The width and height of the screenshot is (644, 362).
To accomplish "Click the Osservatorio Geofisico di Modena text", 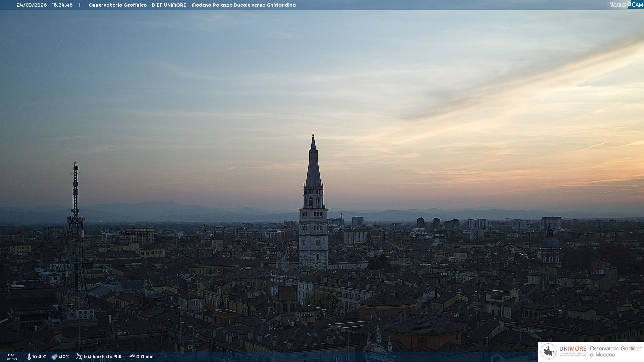I will click(x=616, y=351).
